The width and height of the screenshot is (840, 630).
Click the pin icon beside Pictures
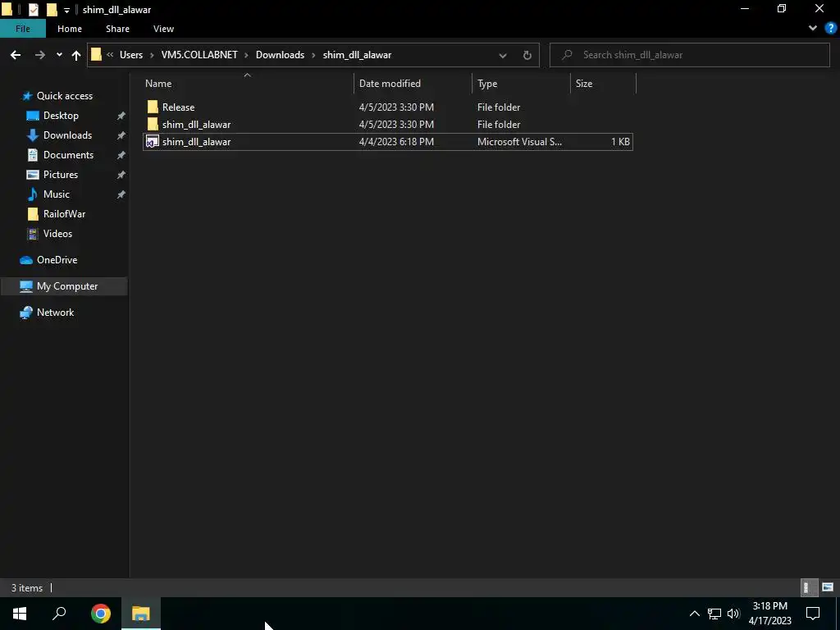point(121,175)
